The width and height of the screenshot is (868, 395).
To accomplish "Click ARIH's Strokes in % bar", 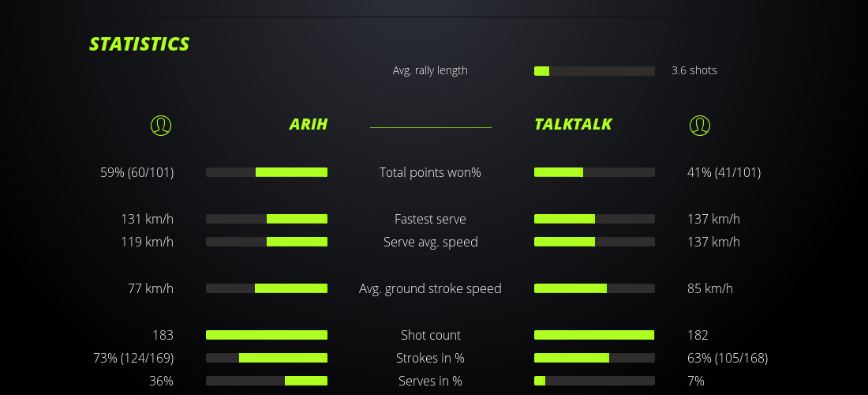I will tap(267, 358).
